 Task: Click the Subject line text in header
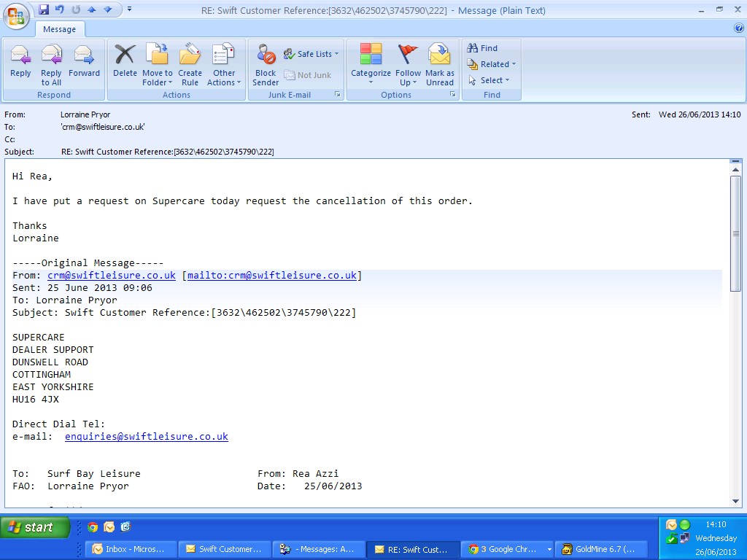click(x=167, y=152)
